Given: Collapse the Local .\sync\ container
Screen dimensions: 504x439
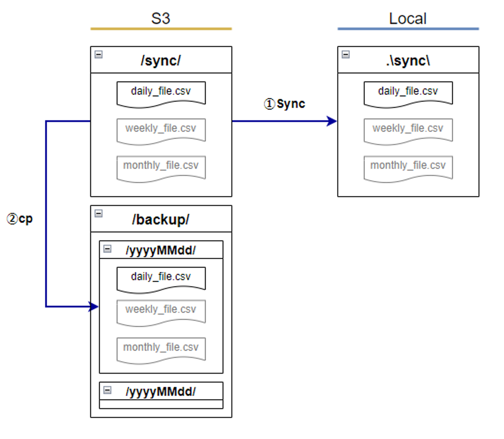Looking at the screenshot, I should click(x=345, y=54).
